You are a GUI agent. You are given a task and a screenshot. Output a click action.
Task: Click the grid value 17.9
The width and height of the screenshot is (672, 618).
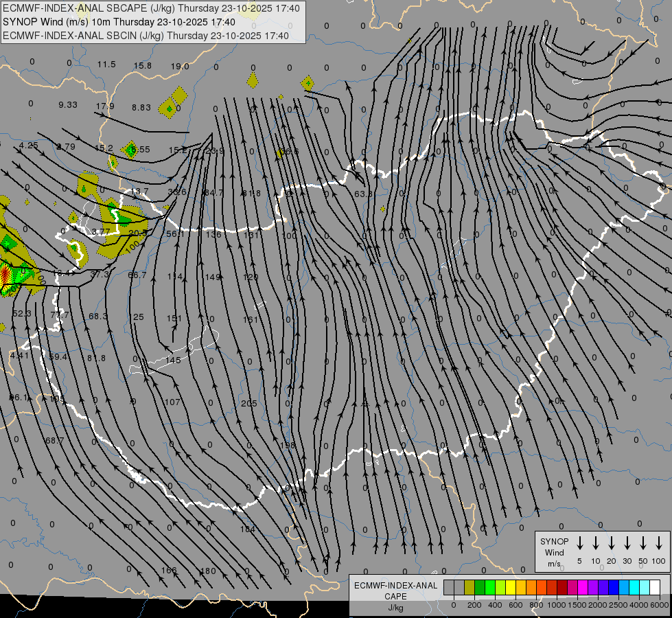click(105, 106)
